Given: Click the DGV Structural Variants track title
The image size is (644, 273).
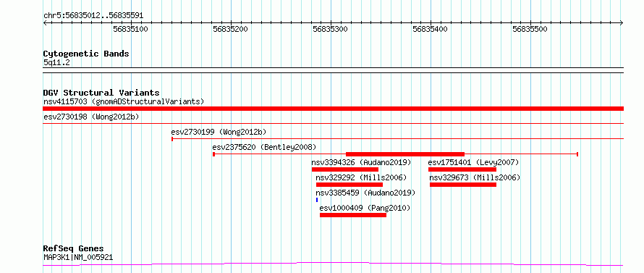Looking at the screenshot, I should 101,93.
